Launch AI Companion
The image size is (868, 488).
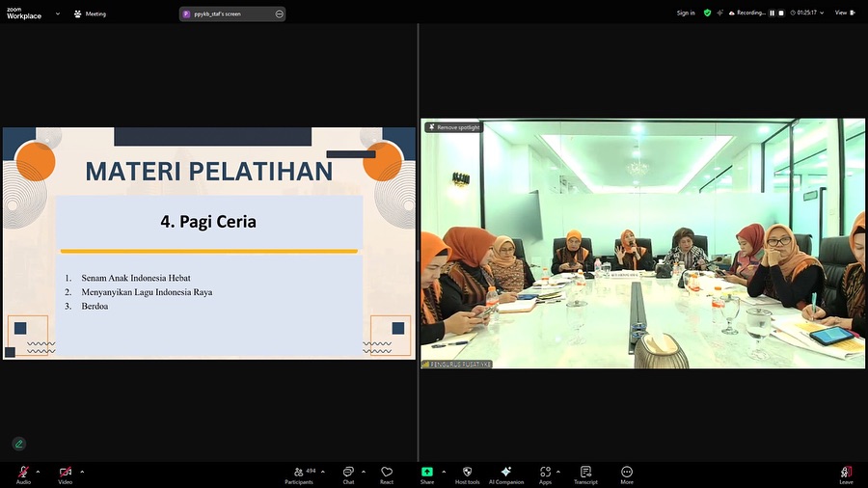(x=505, y=474)
